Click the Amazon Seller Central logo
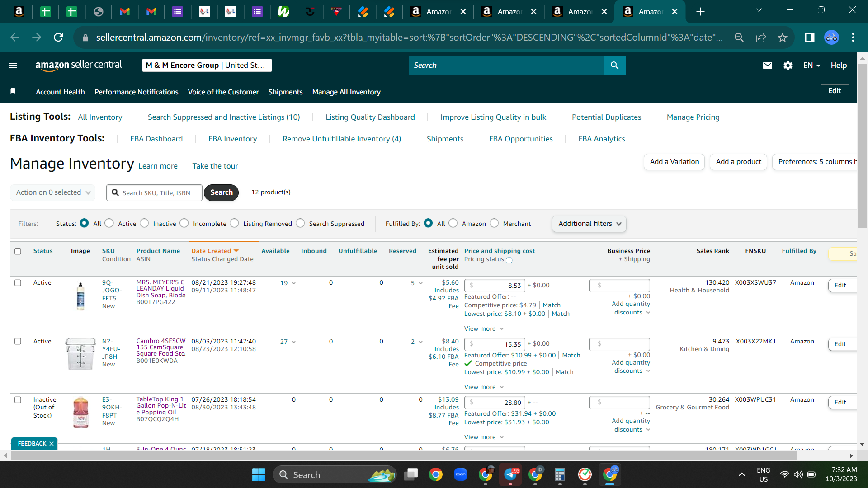This screenshot has width=868, height=488. [79, 65]
